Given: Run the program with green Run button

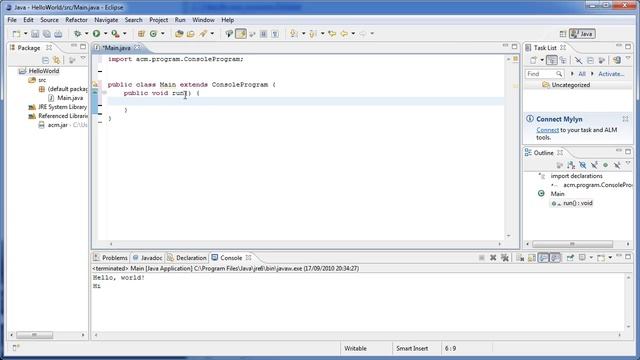Looking at the screenshot, I should (96, 34).
